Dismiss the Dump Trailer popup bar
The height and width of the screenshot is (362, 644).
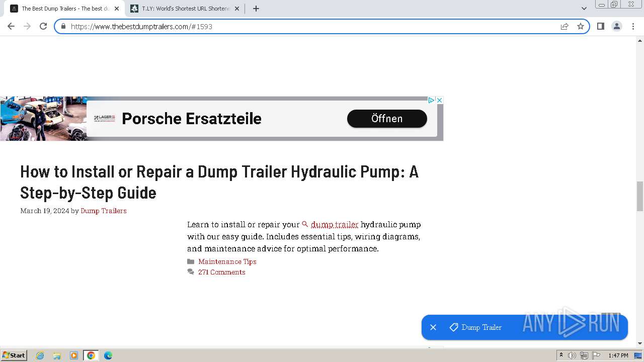(x=433, y=327)
